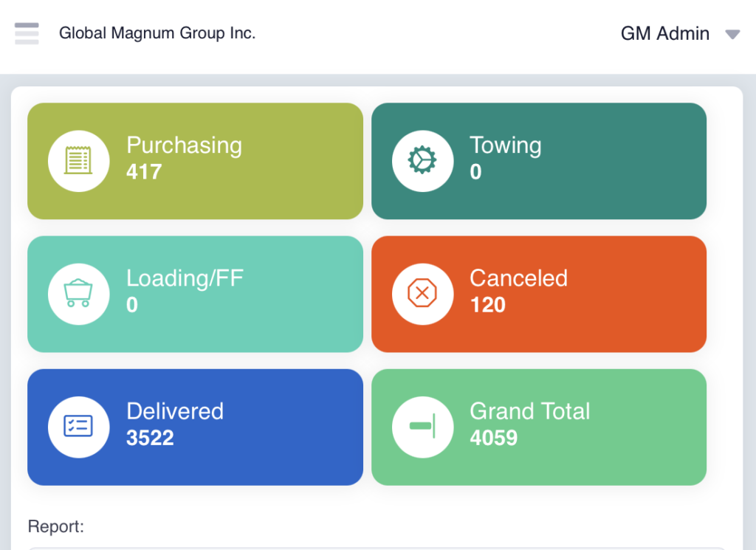This screenshot has height=550, width=756.
Task: Open the Grand Total card label
Action: (530, 411)
